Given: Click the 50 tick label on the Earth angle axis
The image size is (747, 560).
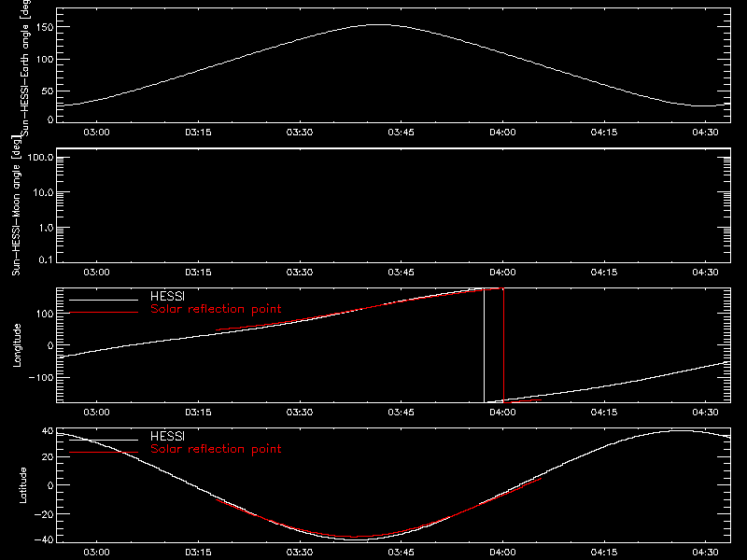Looking at the screenshot, I should [48, 91].
